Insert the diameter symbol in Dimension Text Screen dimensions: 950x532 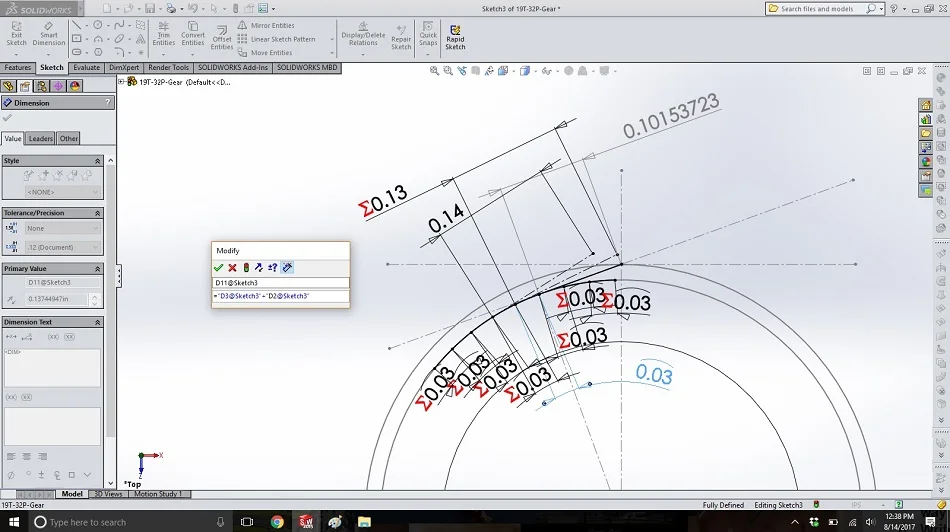tap(11, 474)
